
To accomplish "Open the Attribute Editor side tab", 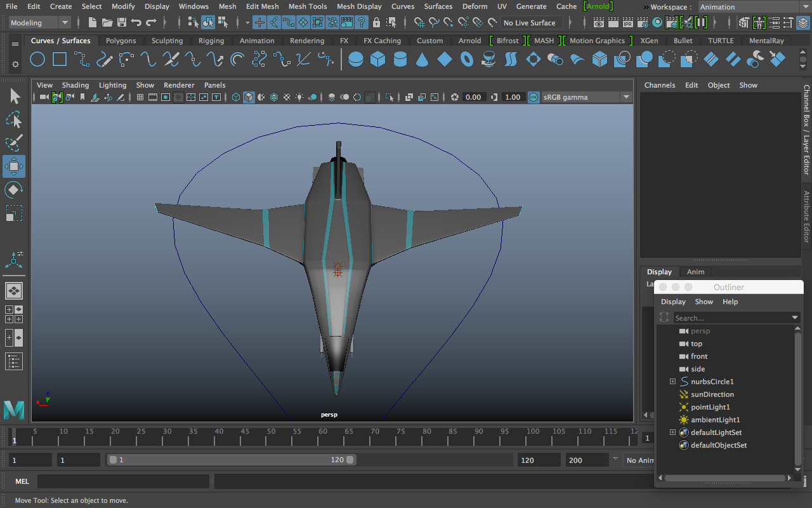I will click(x=806, y=217).
